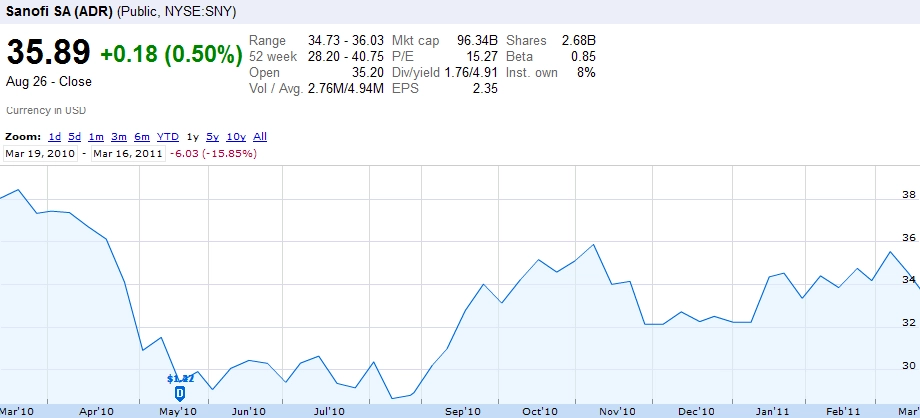Viewport: 920px width, 418px height.
Task: Click the Div/yield value 1.76/4.91
Action: (x=471, y=73)
